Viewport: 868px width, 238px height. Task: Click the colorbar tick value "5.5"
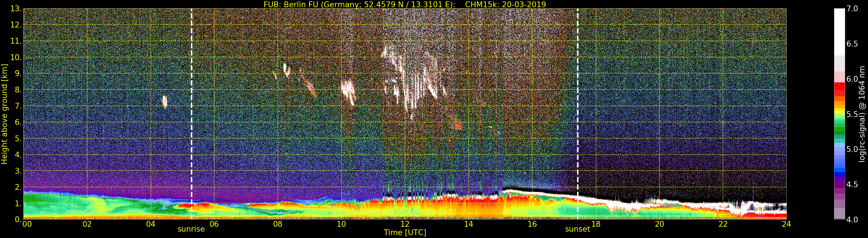(x=852, y=114)
